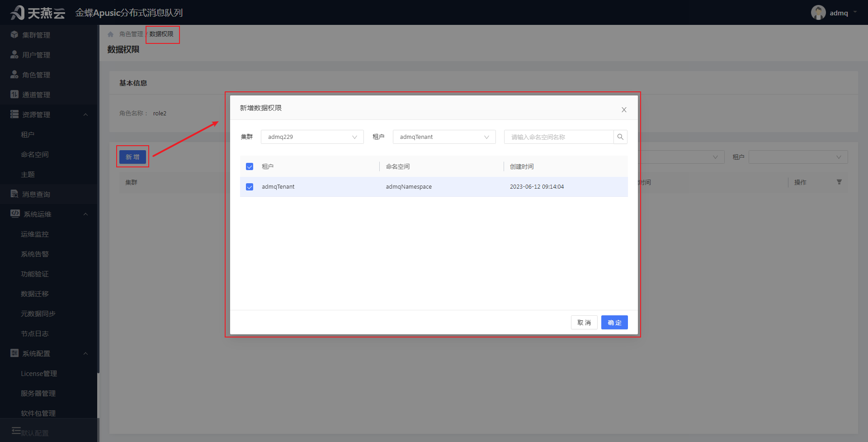Image resolution: width=868 pixels, height=442 pixels.
Task: Click the 创建时间 column header
Action: point(522,167)
